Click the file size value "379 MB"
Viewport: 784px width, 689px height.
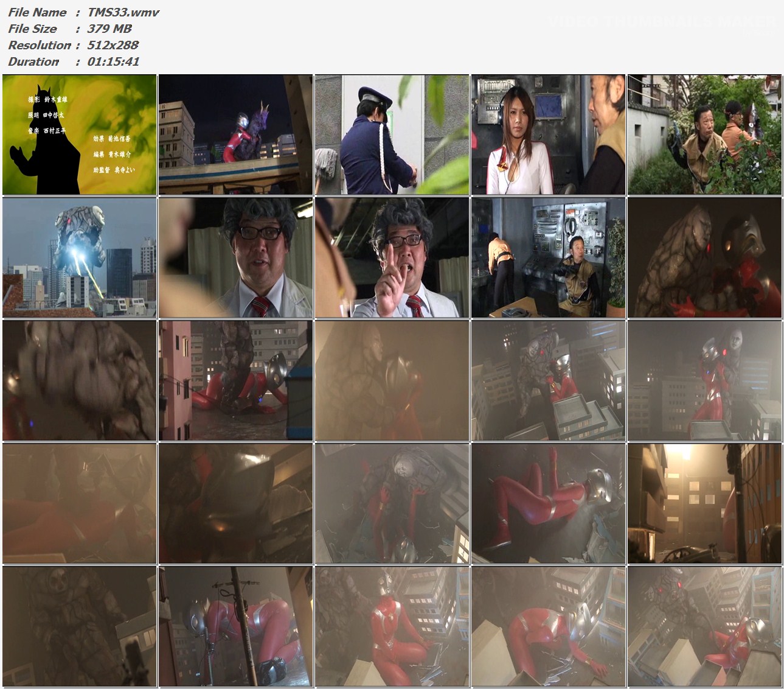[109, 29]
